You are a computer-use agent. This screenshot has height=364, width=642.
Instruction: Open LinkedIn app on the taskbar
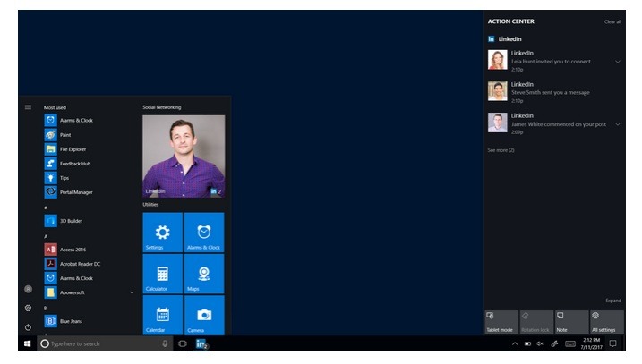pos(201,343)
